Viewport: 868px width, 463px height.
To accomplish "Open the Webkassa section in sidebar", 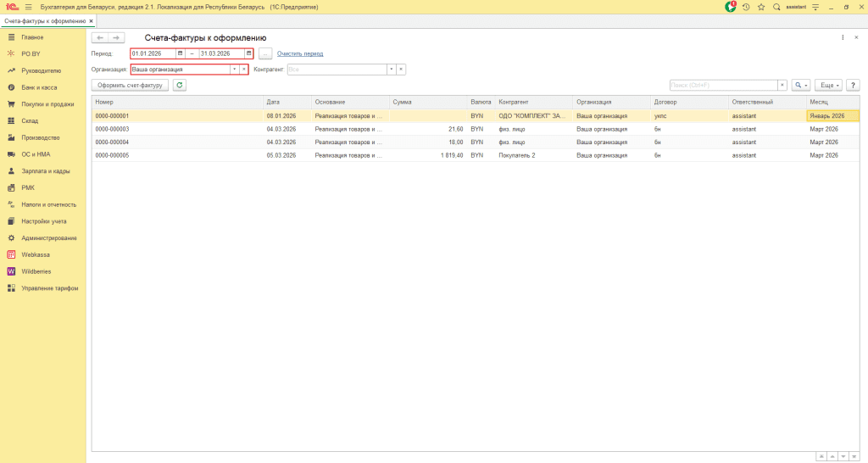I will point(34,254).
